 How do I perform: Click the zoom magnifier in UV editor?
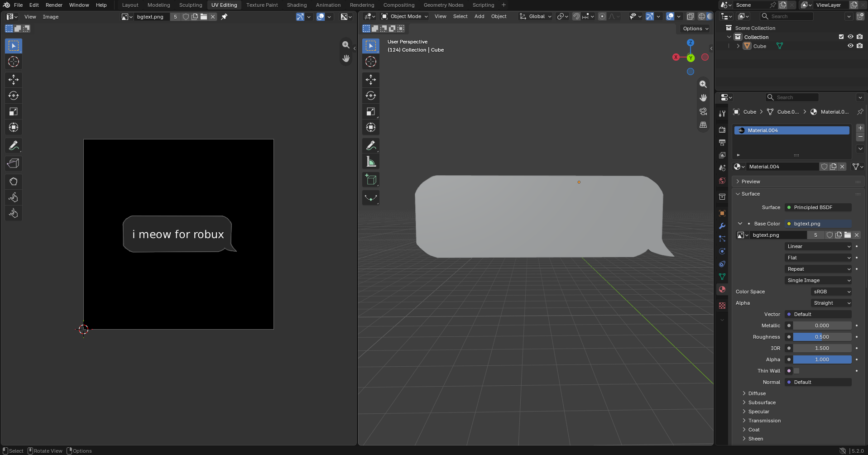tap(346, 45)
